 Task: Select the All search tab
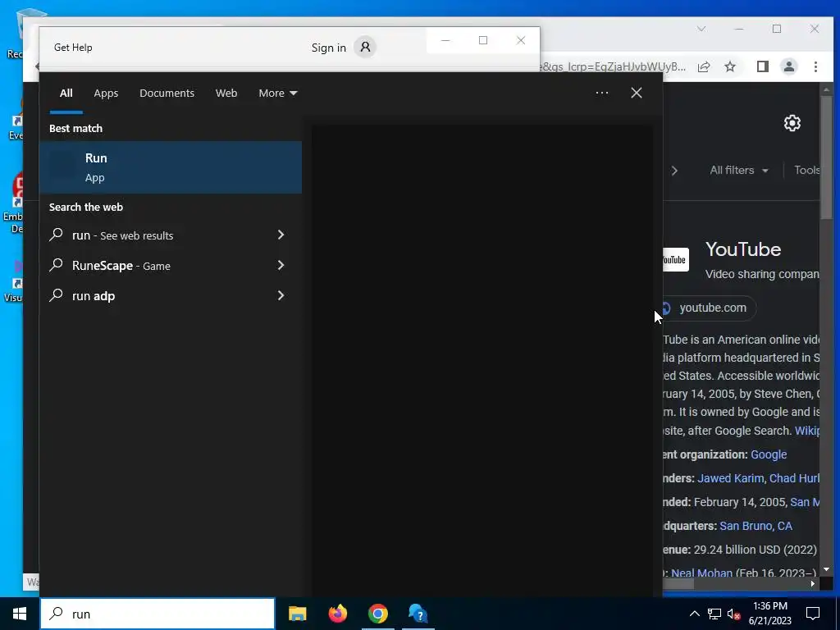[x=66, y=94]
